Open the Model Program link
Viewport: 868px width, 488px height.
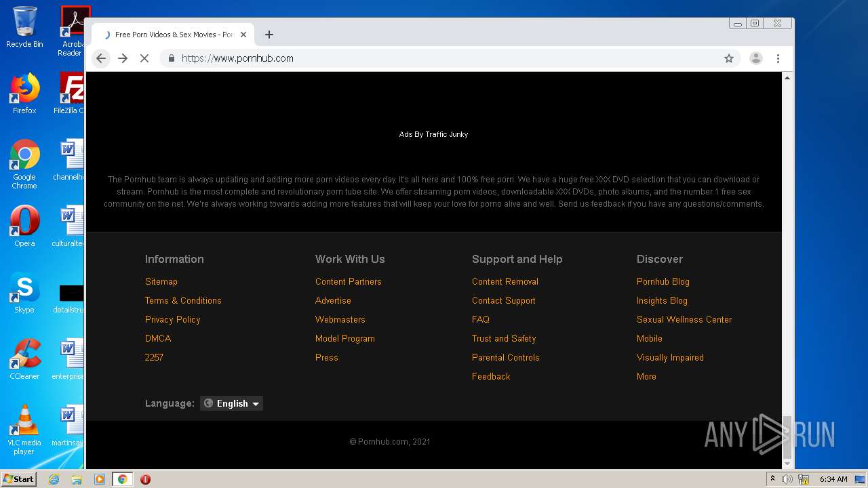(x=345, y=338)
